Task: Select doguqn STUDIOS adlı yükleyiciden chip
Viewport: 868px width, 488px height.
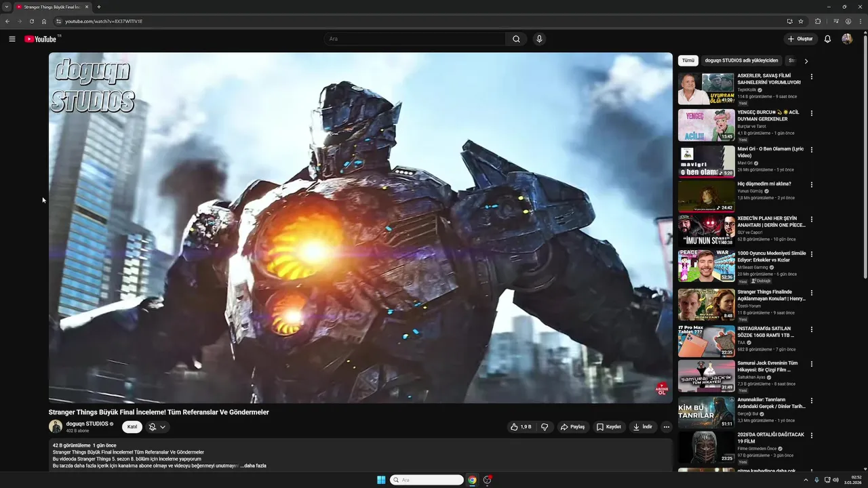Action: tap(741, 60)
